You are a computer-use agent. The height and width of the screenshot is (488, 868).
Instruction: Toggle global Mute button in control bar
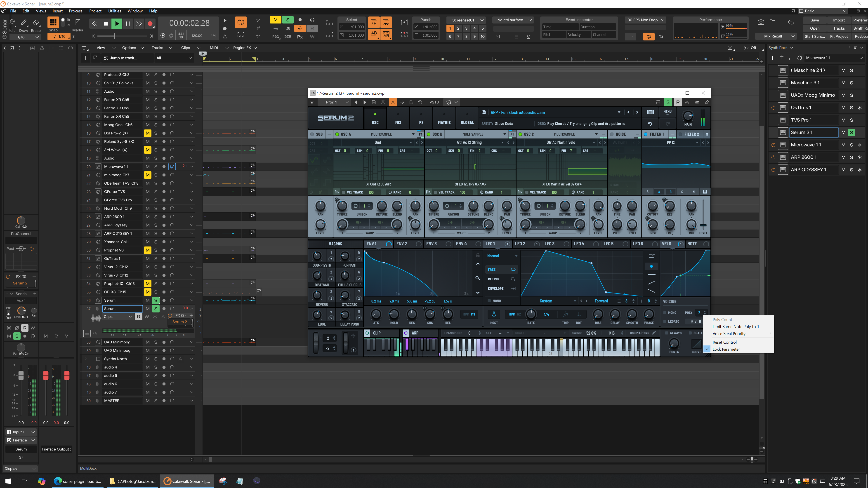click(275, 20)
